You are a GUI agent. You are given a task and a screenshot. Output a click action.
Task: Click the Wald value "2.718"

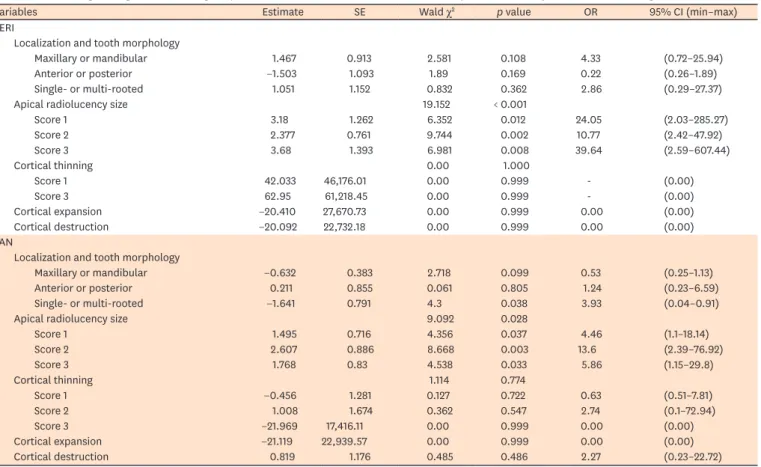pos(439,273)
